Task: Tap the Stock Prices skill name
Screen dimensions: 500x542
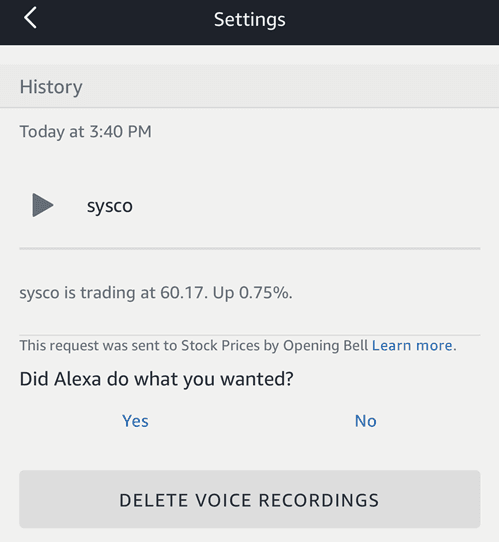Action: point(220,345)
